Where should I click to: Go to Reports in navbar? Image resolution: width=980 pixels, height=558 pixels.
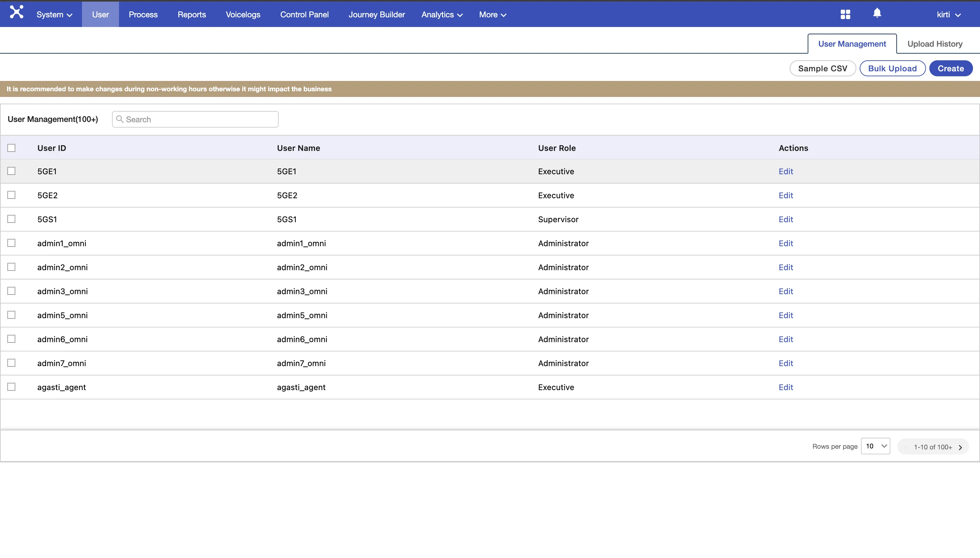pyautogui.click(x=192, y=15)
